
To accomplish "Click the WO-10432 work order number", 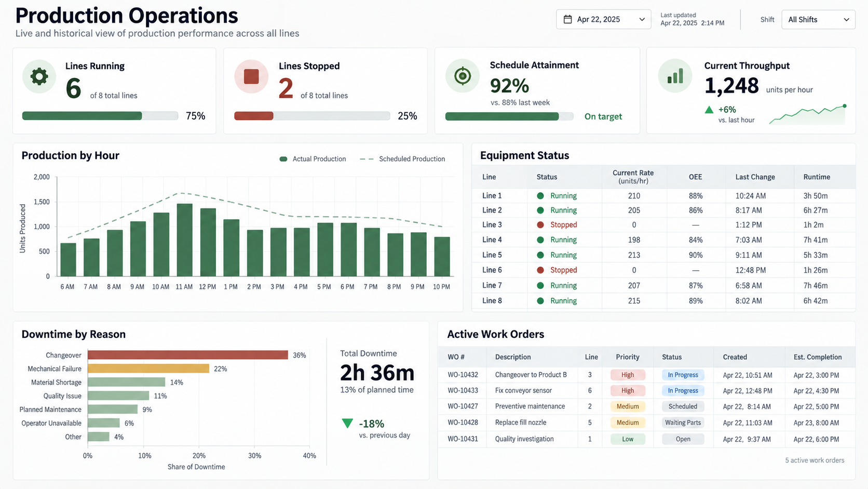I will pos(463,375).
